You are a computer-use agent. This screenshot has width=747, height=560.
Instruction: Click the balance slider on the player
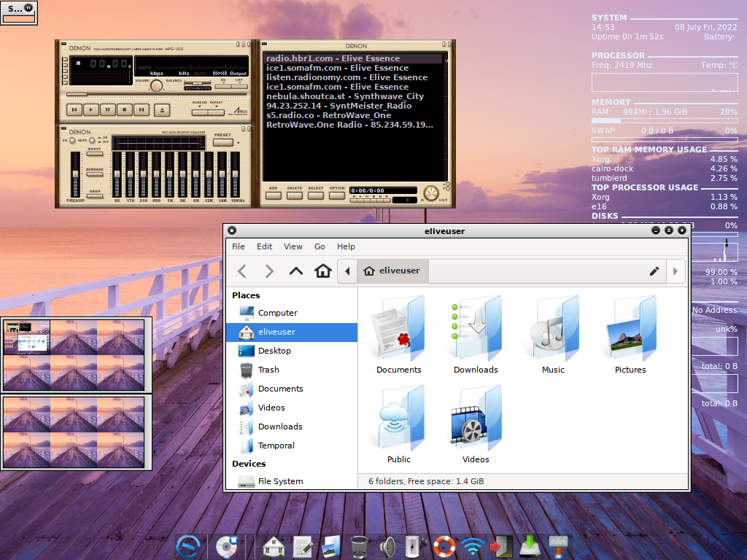pos(198,85)
